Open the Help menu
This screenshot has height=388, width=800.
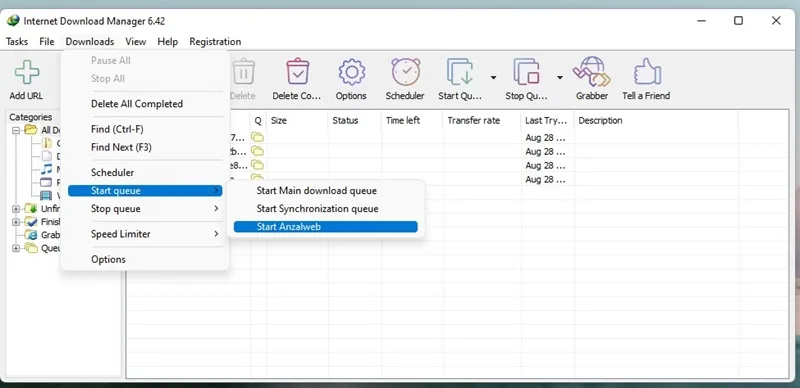coord(167,42)
